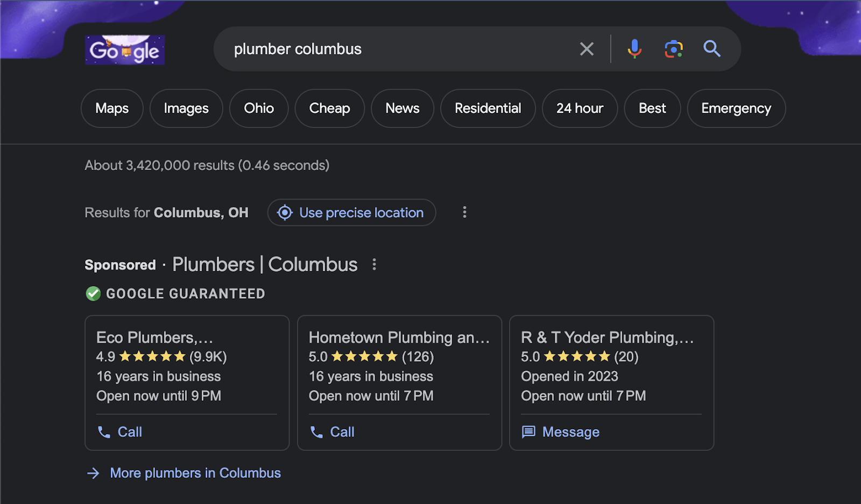Image resolution: width=861 pixels, height=504 pixels.
Task: Open three-dot menu next to Plumbers | Columbus
Action: coord(375,265)
